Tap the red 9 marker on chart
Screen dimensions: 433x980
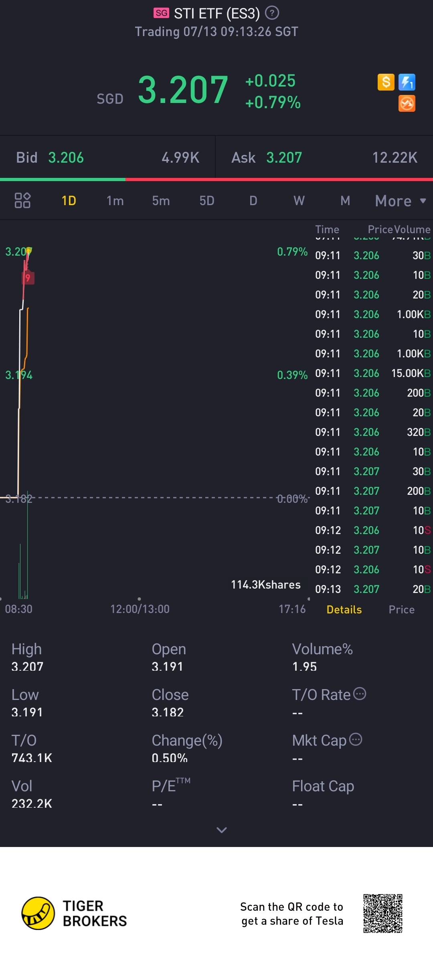point(28,278)
